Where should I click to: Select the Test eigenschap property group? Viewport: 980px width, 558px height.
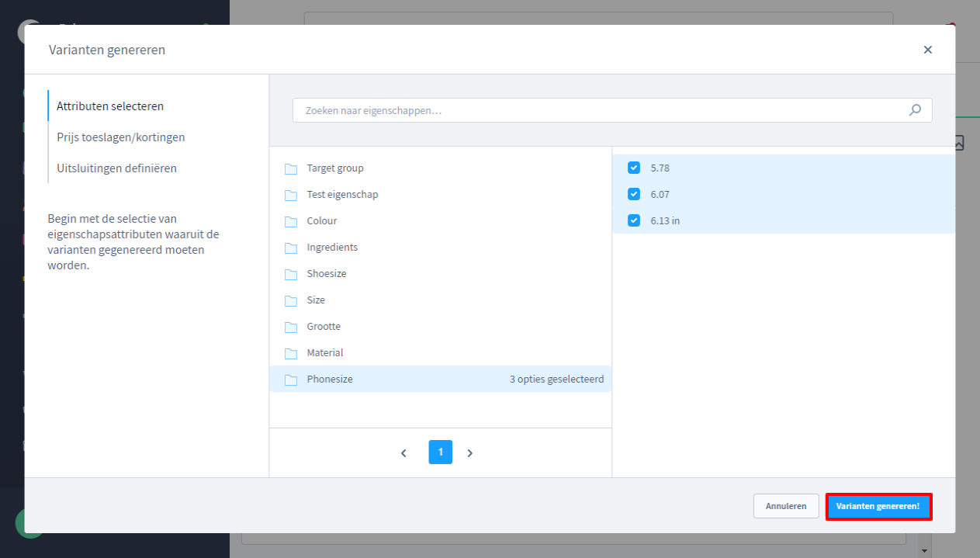click(342, 195)
